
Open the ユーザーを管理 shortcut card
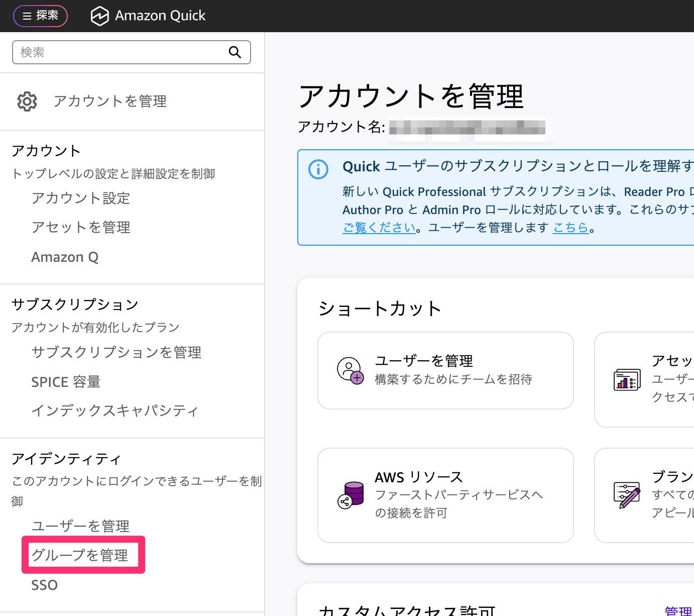click(445, 370)
